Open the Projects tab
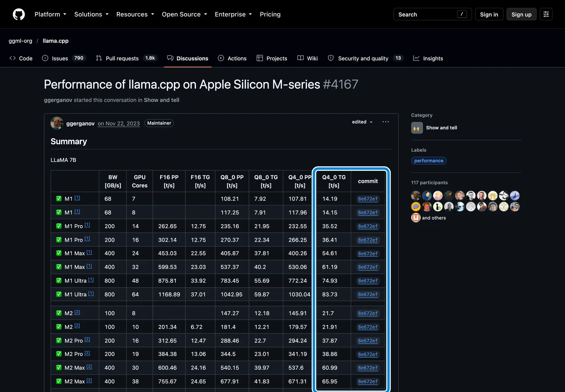Screen dimensions: 565x392 pyautogui.click(x=272, y=58)
